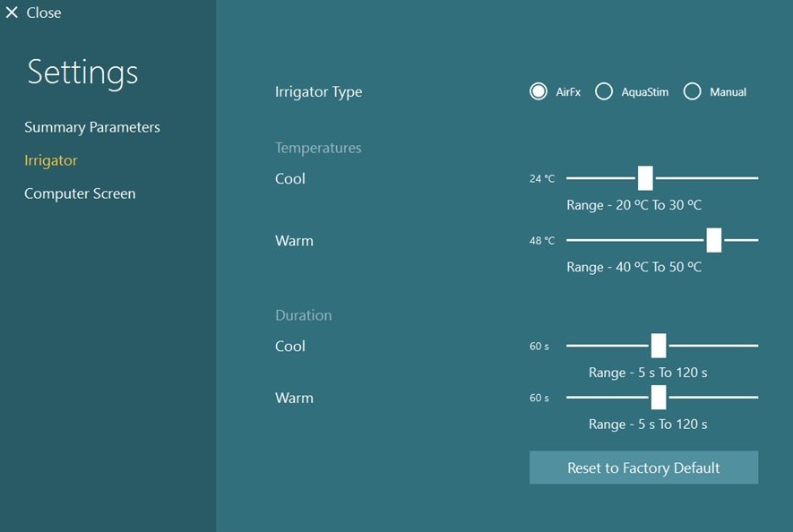Click the Cool temperature slider handle
Image resolution: width=793 pixels, height=532 pixels.
645,178
